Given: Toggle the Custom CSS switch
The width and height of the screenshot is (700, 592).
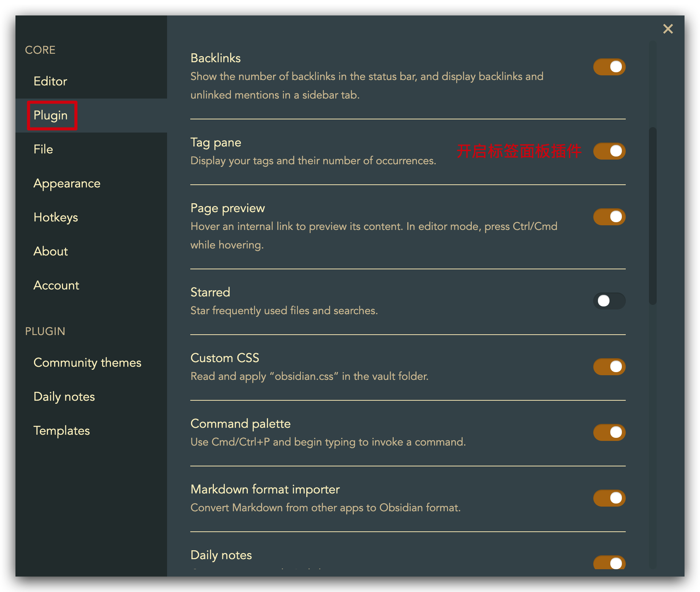Looking at the screenshot, I should (610, 367).
